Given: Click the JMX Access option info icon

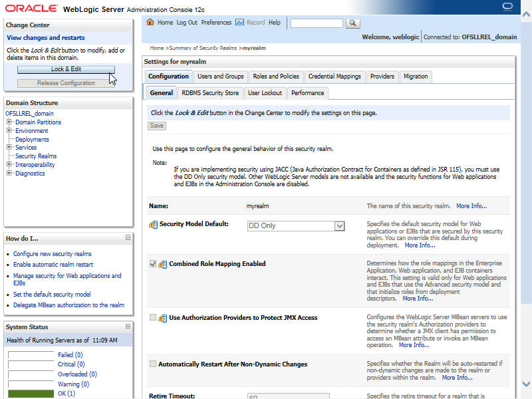Looking at the screenshot, I should [x=163, y=319].
